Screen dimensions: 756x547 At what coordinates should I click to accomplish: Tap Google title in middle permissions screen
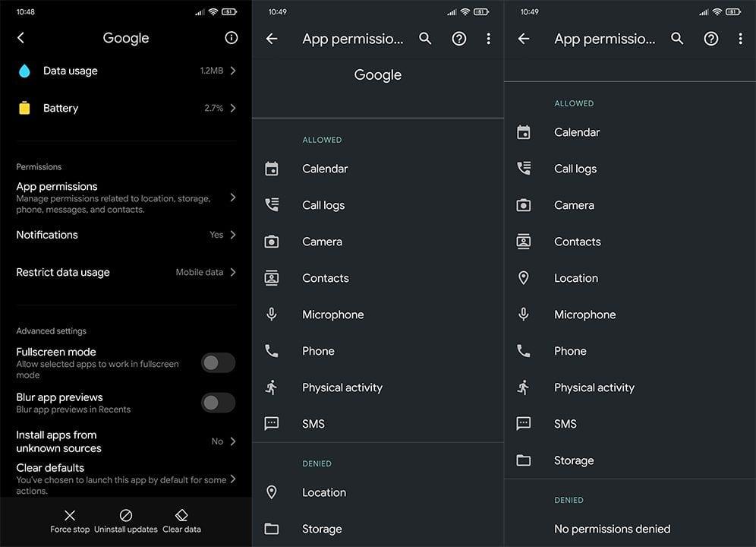[378, 74]
